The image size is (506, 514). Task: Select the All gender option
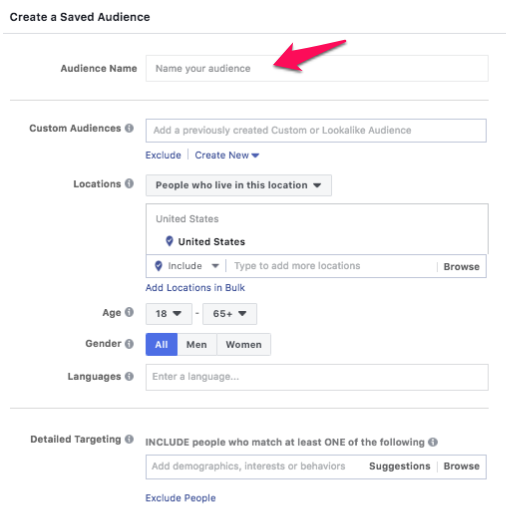(x=161, y=344)
